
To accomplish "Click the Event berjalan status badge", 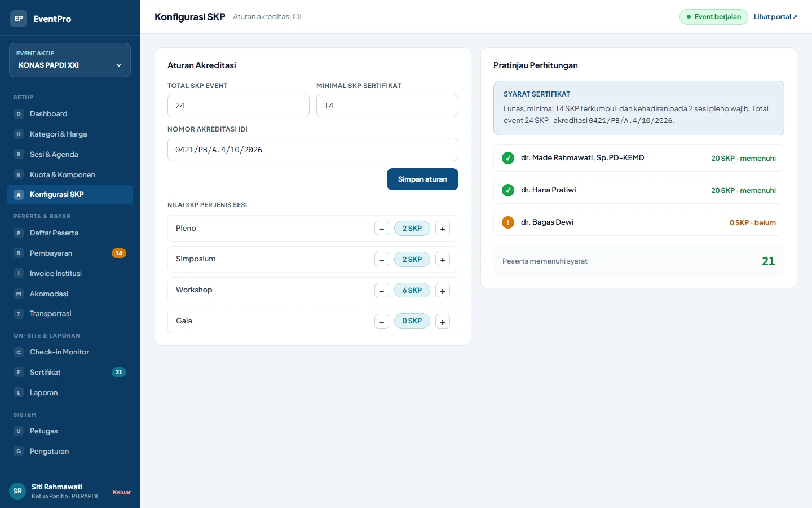I will point(714,17).
